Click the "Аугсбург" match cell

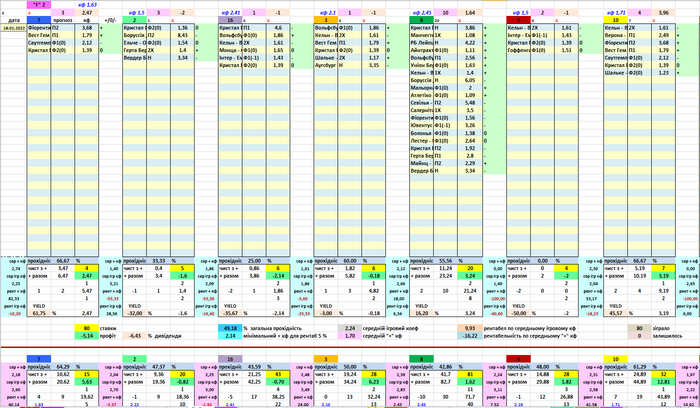click(326, 65)
